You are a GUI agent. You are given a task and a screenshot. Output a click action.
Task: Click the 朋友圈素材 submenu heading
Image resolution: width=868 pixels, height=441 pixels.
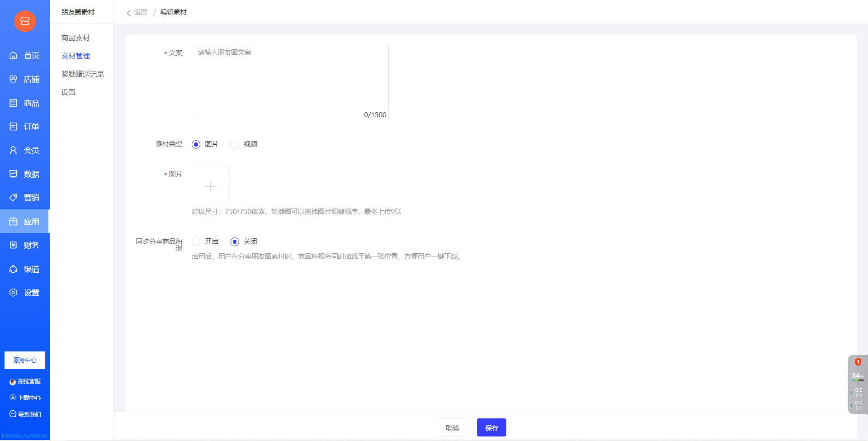coord(78,12)
